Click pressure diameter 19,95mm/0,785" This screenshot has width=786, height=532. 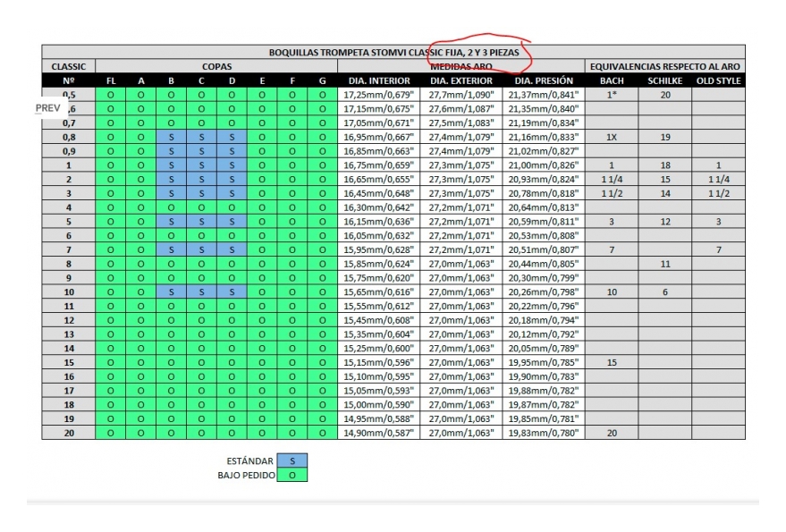click(544, 362)
